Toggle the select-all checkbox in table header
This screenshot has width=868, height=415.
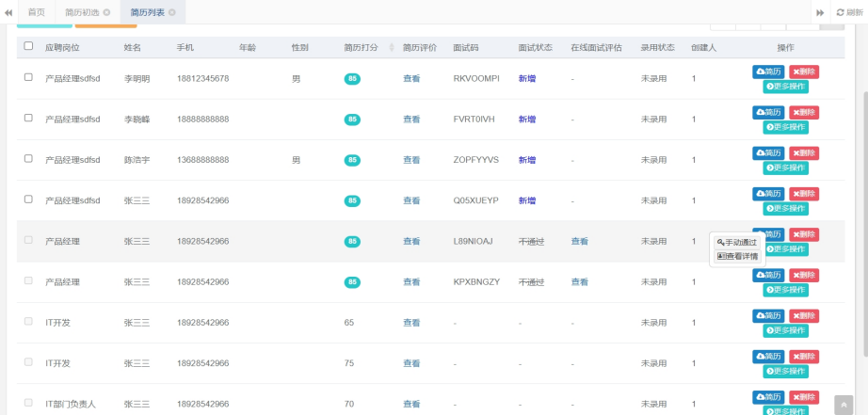28,46
